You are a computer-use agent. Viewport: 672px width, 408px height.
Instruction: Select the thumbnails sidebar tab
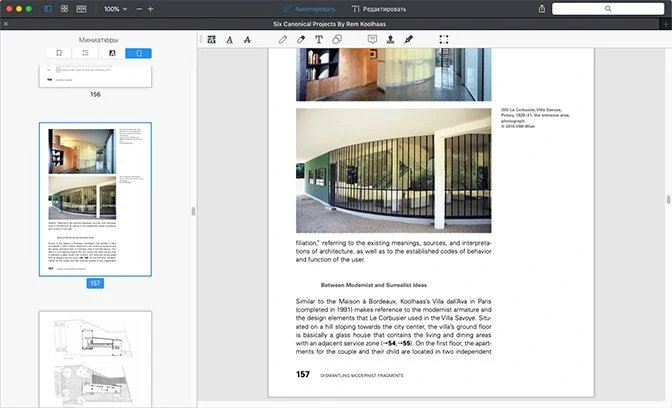point(138,53)
